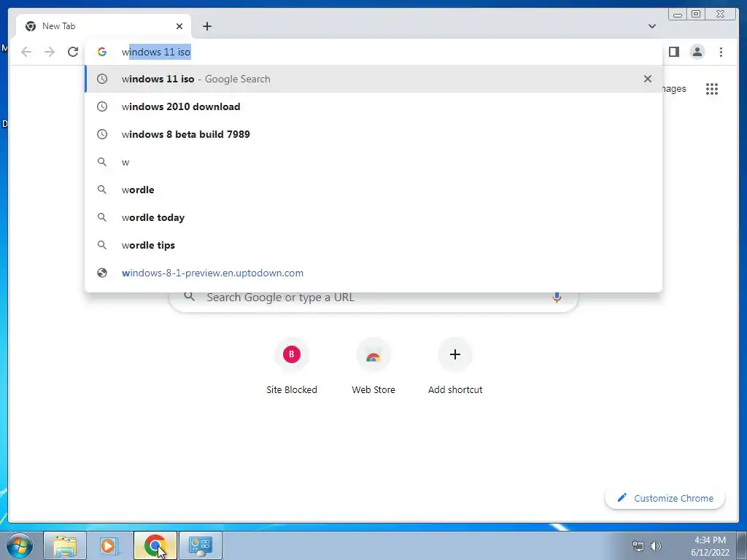Open windows-8-1-preview.en.uptodown.com suggestion
Screen dimensions: 747x560
coord(373,273)
